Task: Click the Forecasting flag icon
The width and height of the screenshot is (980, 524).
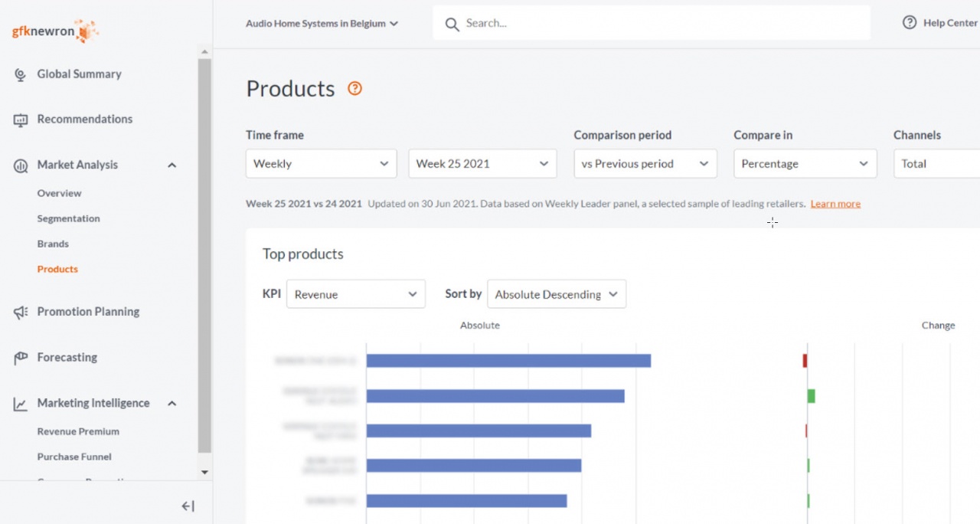Action: pos(21,358)
